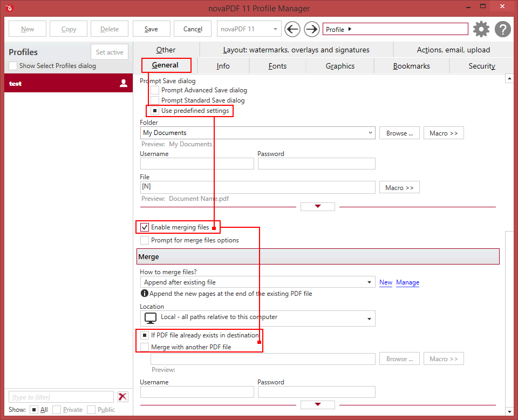Open the Location dropdown
The height and width of the screenshot is (420, 518).
pos(257,318)
